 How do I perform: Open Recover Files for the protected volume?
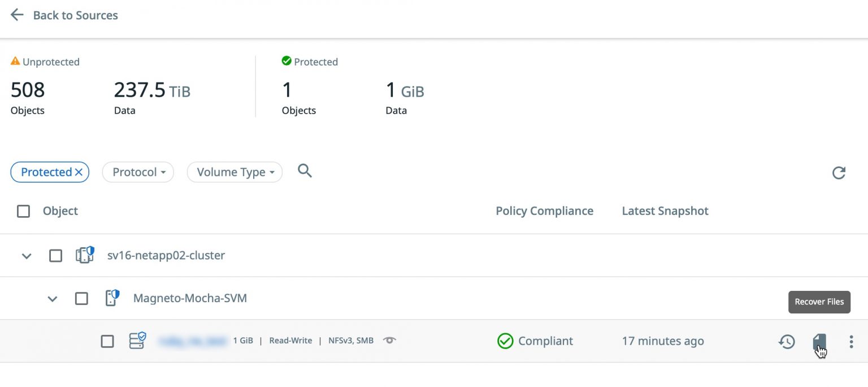(819, 342)
